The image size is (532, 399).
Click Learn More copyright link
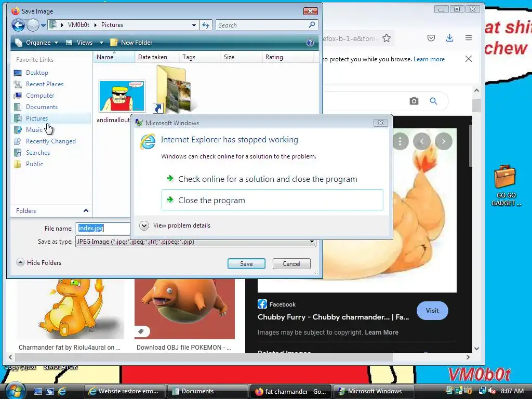pyautogui.click(x=381, y=332)
